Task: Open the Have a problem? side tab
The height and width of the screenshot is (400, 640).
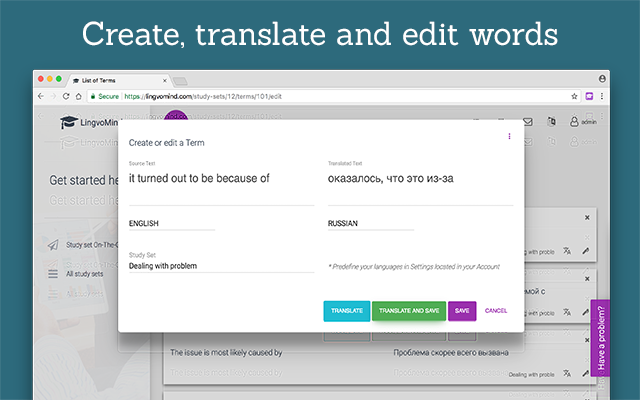Action: click(x=600, y=338)
